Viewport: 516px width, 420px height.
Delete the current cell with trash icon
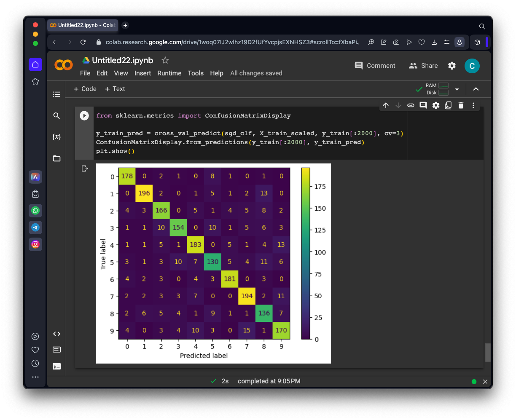pyautogui.click(x=461, y=105)
